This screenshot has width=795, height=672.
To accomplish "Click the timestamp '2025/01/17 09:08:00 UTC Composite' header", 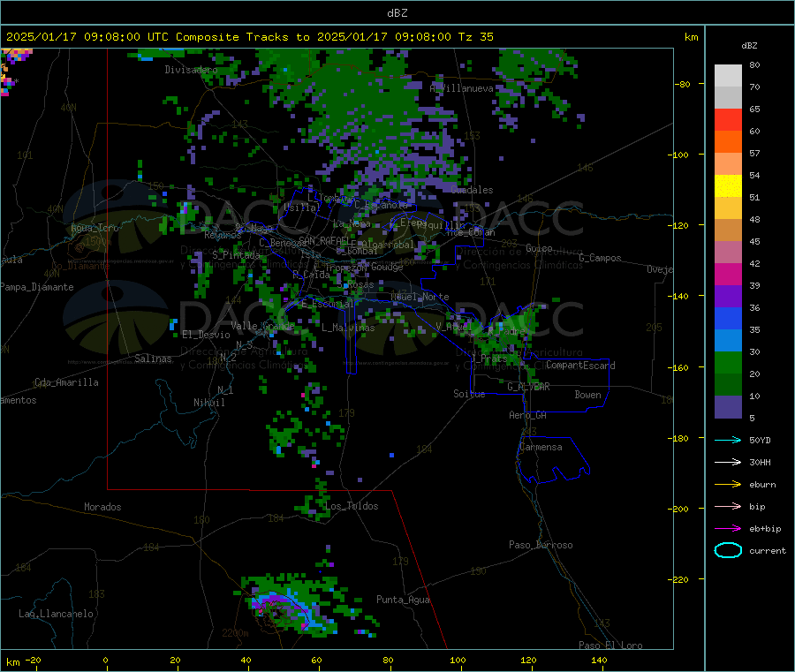I will 122,37.
